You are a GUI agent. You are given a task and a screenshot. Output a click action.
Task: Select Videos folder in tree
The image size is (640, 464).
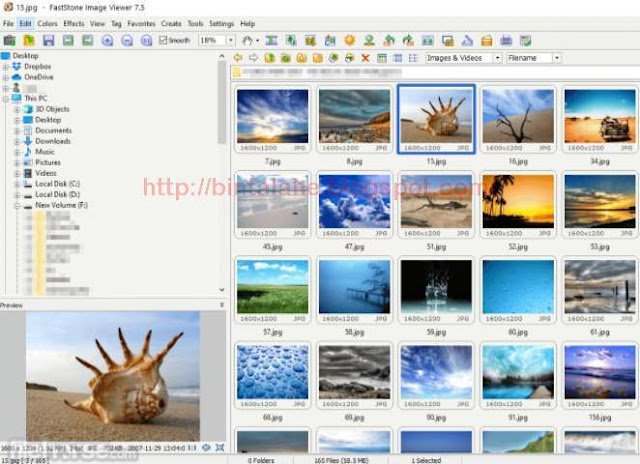coord(46,173)
